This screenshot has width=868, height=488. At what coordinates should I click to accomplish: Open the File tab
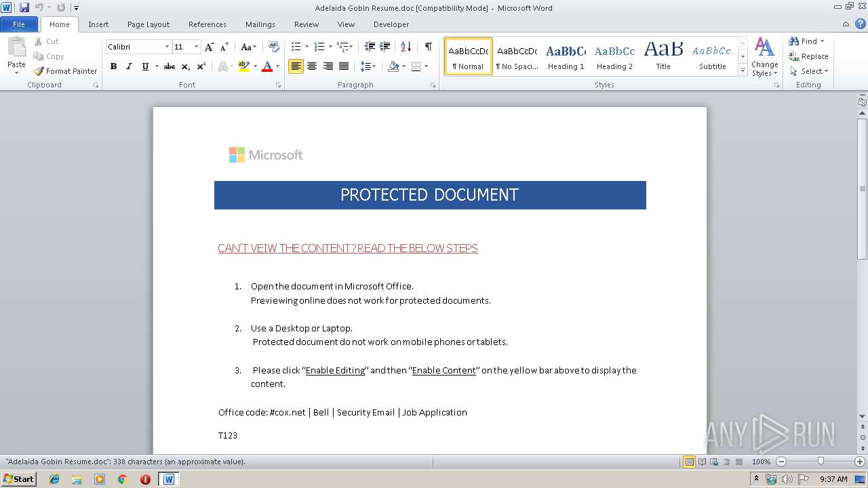[x=19, y=24]
